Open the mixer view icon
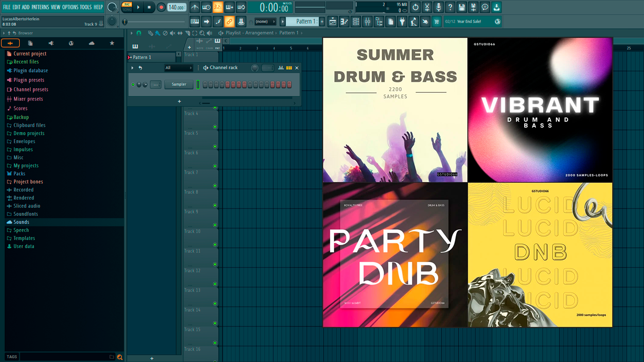This screenshot has height=362, width=644. click(367, 22)
